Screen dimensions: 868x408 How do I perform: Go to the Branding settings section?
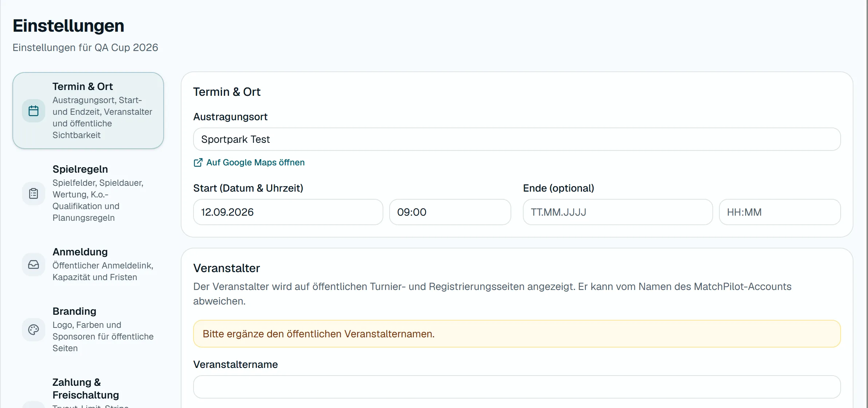pos(88,330)
